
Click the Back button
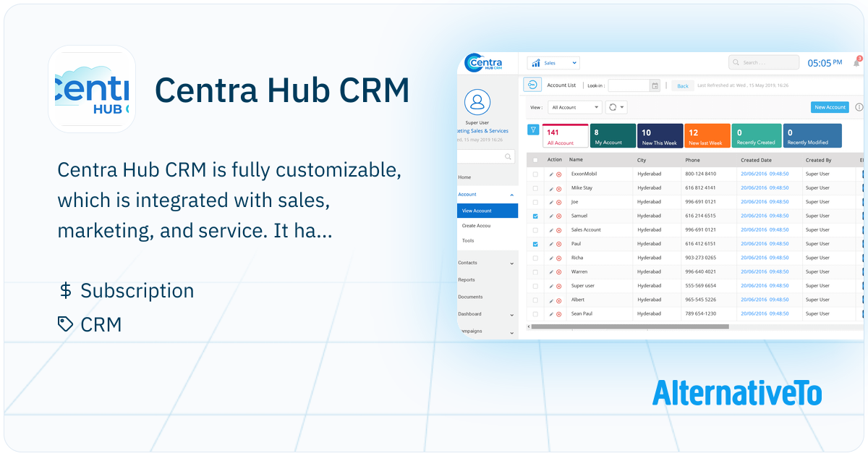(x=682, y=85)
